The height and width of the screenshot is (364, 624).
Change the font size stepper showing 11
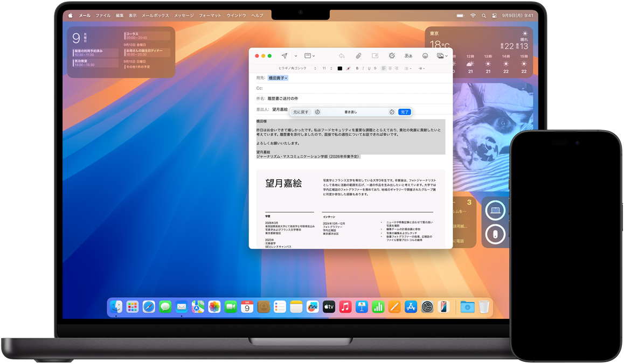click(x=327, y=68)
